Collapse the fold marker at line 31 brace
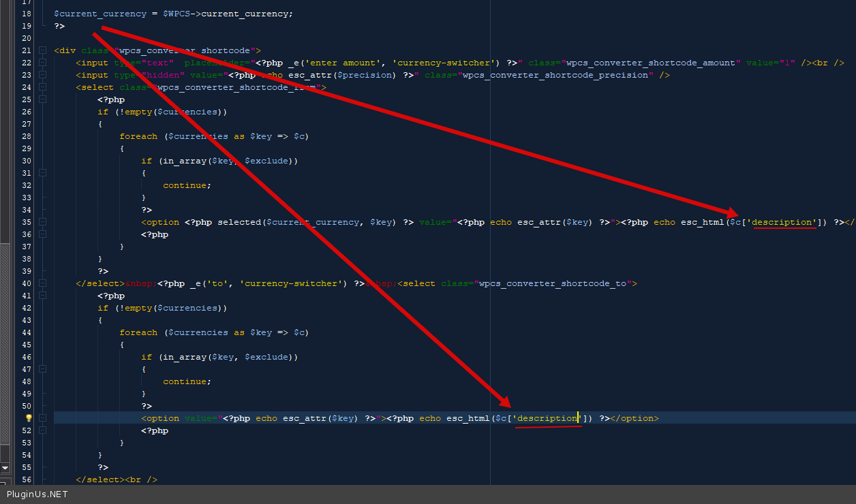 (x=42, y=173)
